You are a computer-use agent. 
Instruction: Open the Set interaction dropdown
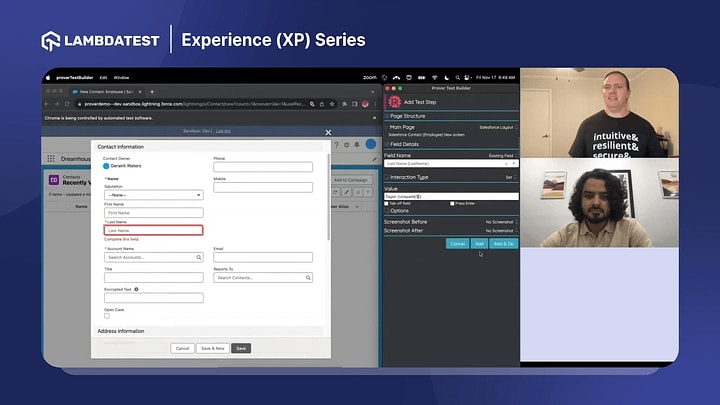pos(512,177)
